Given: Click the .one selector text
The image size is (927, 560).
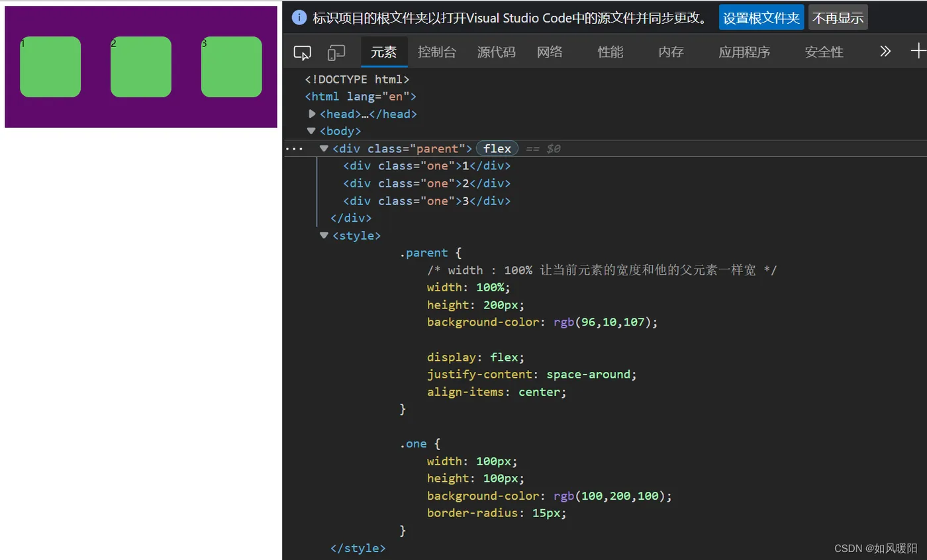Looking at the screenshot, I should [413, 443].
